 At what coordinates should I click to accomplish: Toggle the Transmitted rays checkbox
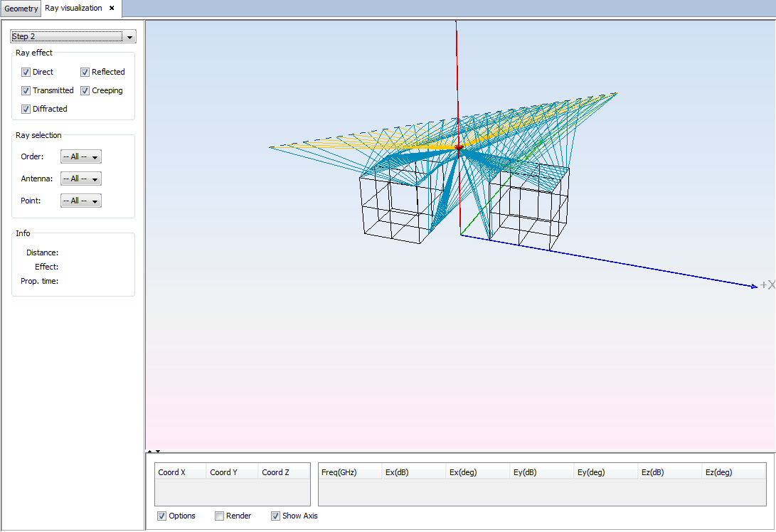(26, 90)
